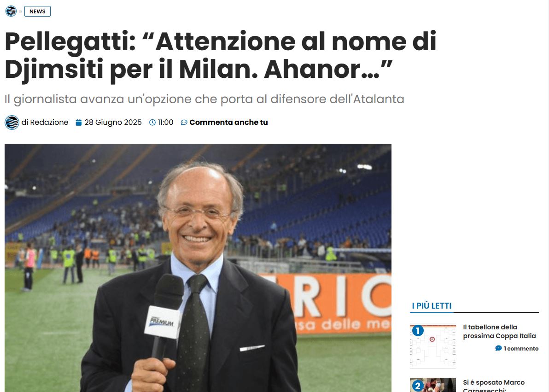Click the site logo in breadcrumb

click(11, 11)
